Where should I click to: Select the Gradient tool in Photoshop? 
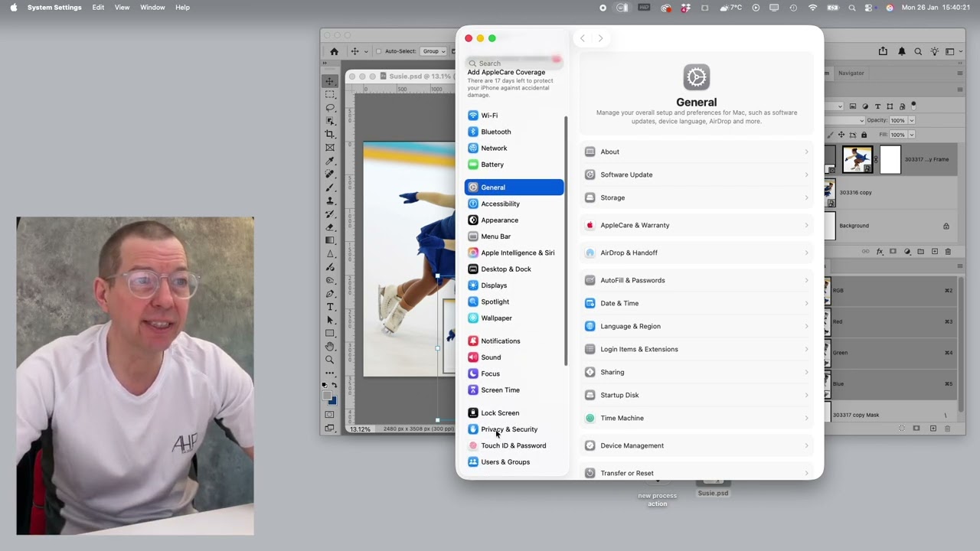point(330,240)
